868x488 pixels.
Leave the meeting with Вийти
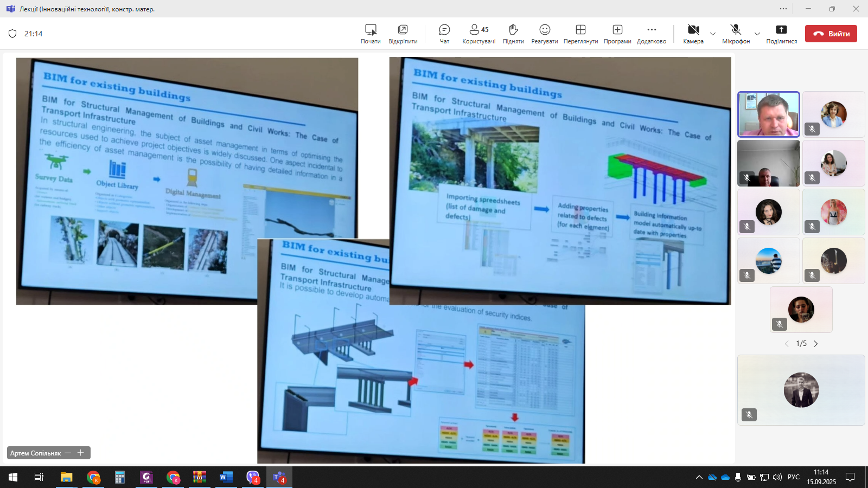click(x=831, y=34)
